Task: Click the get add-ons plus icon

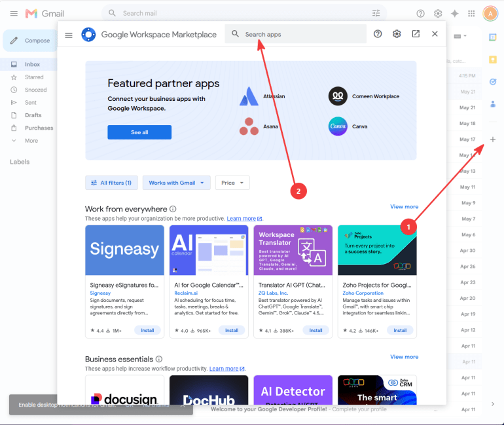Action: click(493, 139)
